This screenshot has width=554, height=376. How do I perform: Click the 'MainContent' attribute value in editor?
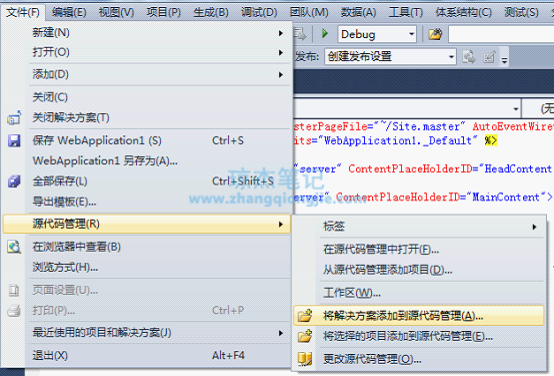506,197
